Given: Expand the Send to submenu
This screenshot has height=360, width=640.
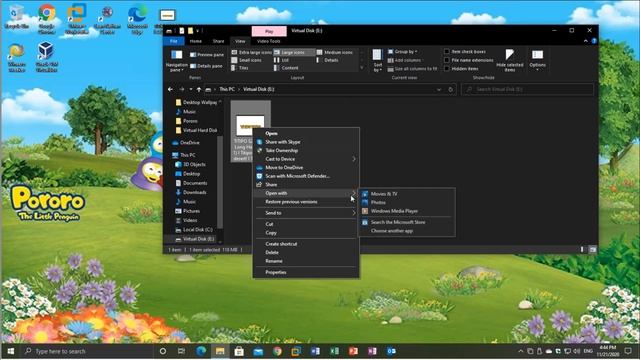Looking at the screenshot, I should tap(306, 213).
